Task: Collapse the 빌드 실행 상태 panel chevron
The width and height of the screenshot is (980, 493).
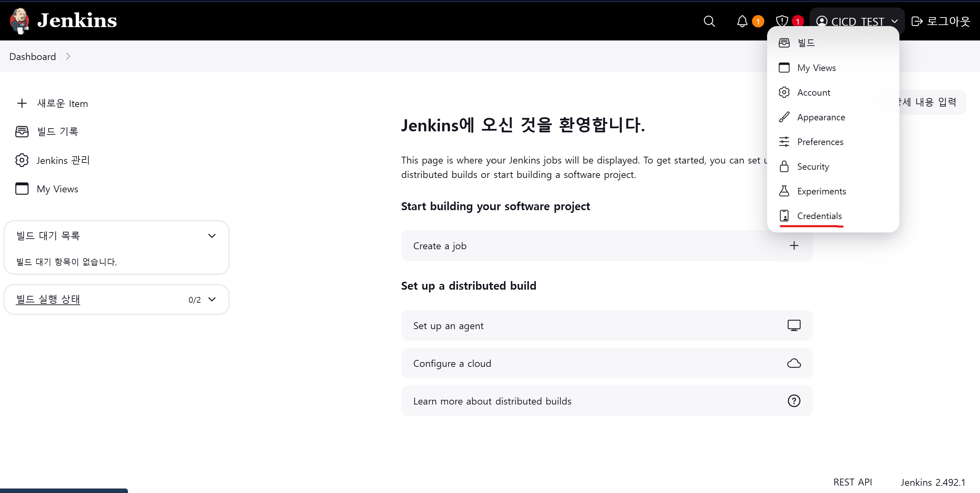Action: (212, 299)
